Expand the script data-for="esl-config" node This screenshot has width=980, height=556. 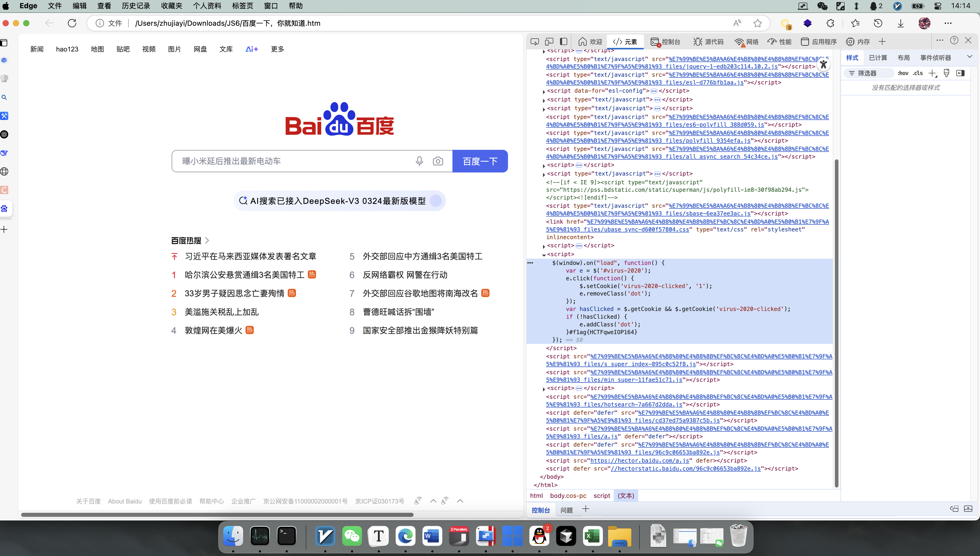(544, 92)
